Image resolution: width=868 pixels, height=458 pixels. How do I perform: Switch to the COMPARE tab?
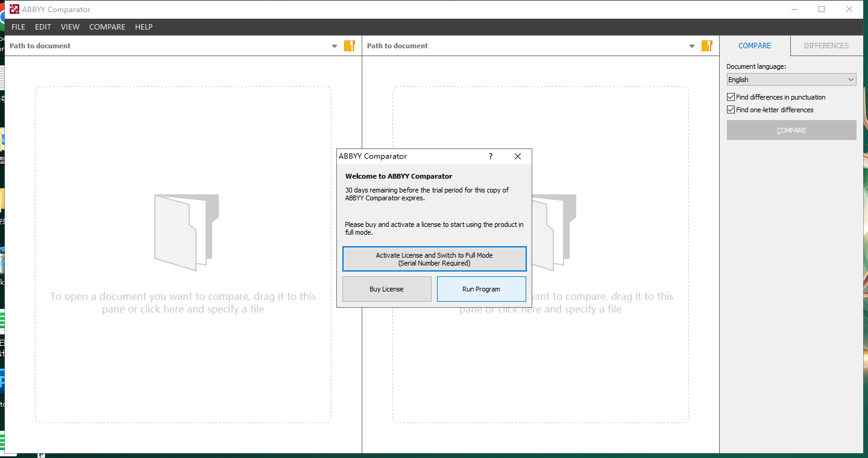[755, 46]
